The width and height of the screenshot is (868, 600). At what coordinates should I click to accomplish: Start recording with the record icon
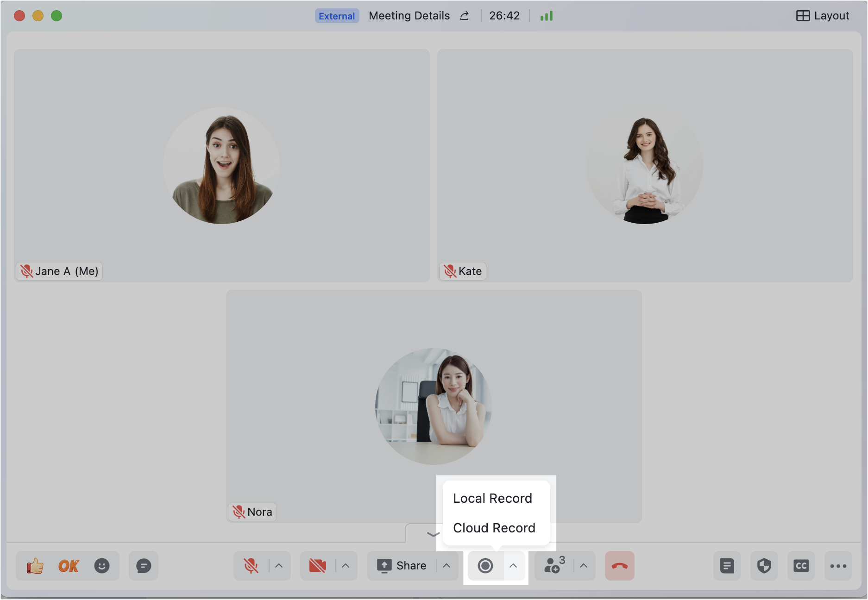click(485, 565)
